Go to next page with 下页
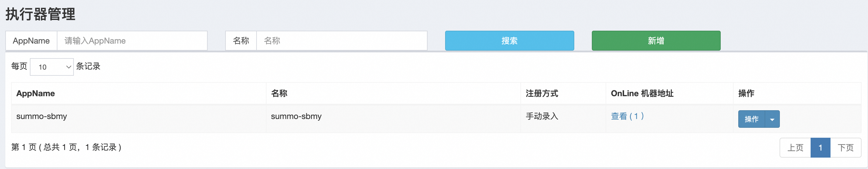The image size is (868, 169). click(845, 147)
